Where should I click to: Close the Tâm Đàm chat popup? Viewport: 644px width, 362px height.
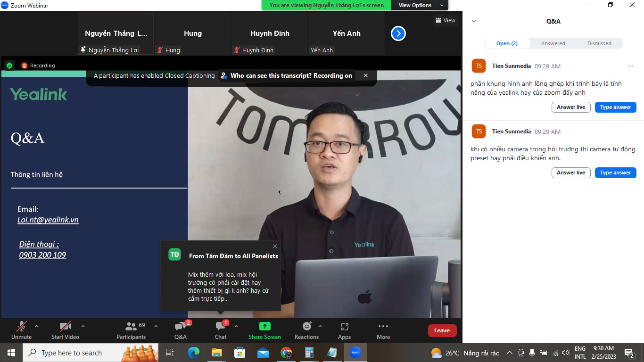[x=275, y=246]
